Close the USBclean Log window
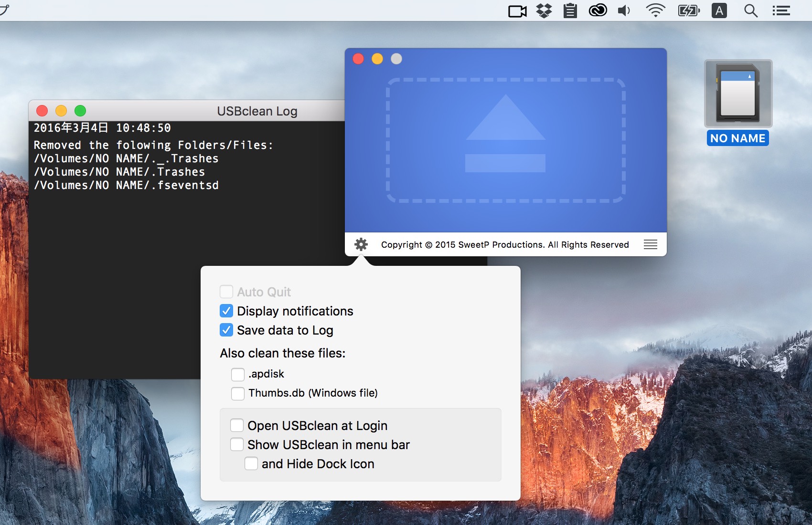Screen dimensions: 812x525 (42, 111)
